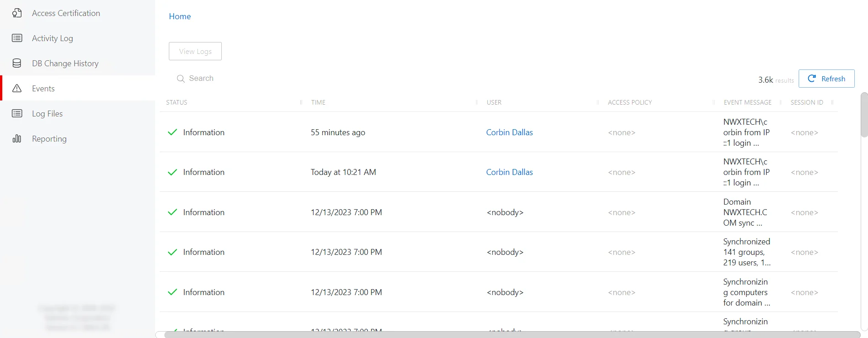Image resolution: width=868 pixels, height=338 pixels.
Task: Sort by the TIME column header
Action: [x=319, y=102]
